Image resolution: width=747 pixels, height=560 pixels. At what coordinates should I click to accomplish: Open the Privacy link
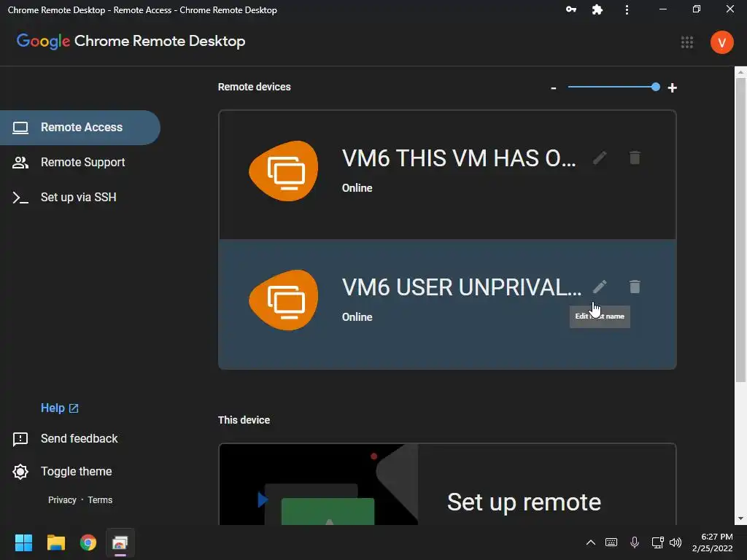62,500
